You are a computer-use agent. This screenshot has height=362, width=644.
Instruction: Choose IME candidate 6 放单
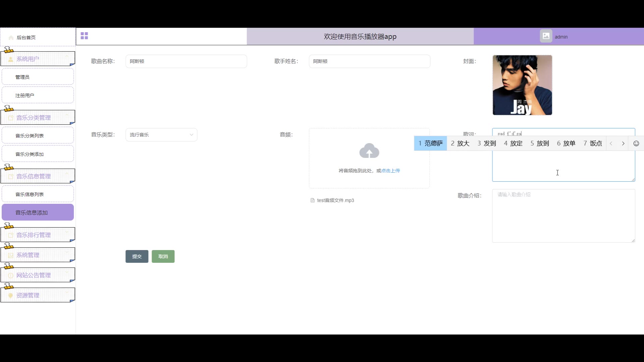[566, 143]
